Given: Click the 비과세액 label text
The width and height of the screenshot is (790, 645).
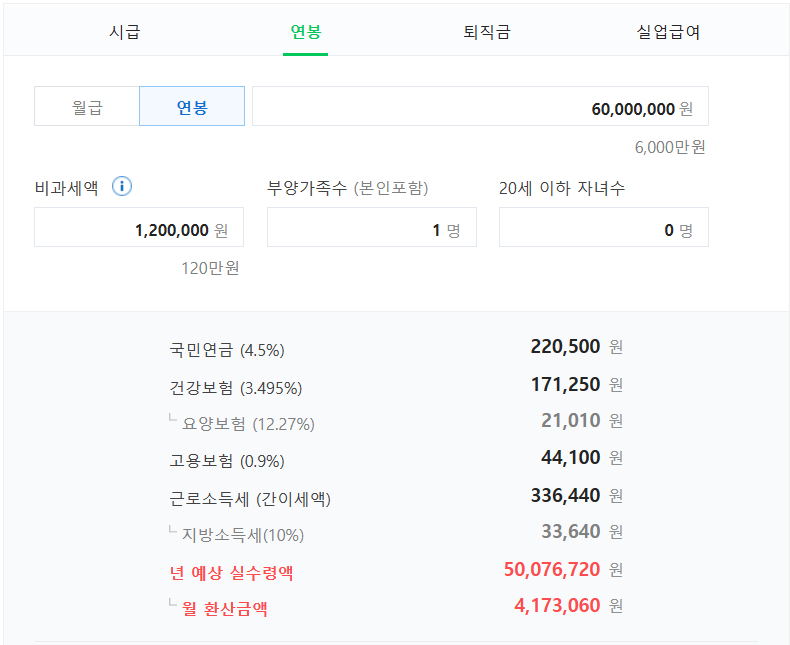Looking at the screenshot, I should (x=66, y=188).
